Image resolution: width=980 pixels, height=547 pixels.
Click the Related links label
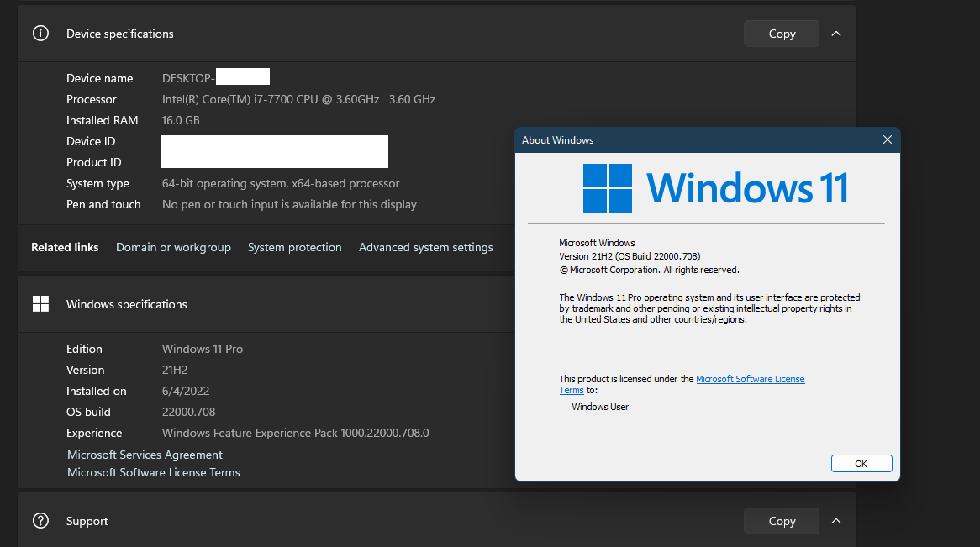tap(65, 247)
